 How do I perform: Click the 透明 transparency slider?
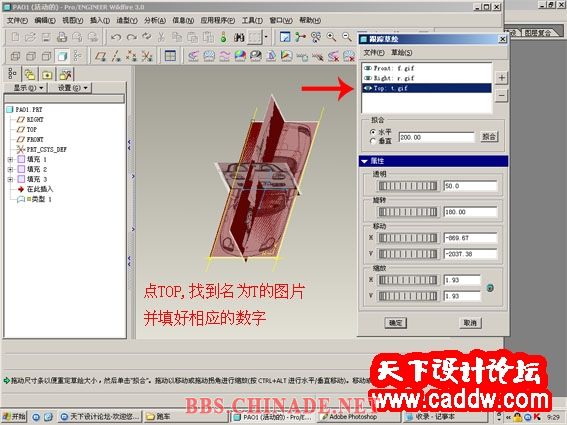tap(408, 186)
